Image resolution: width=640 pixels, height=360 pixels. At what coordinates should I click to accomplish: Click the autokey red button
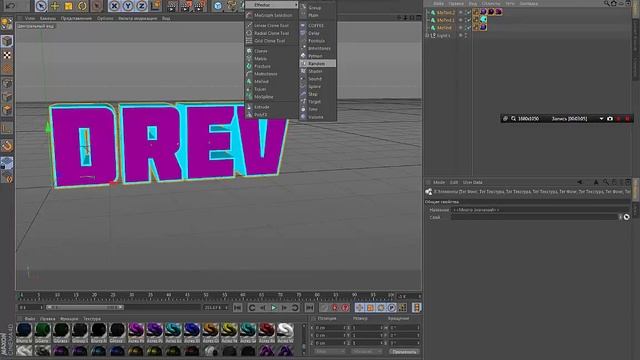pos(345,308)
